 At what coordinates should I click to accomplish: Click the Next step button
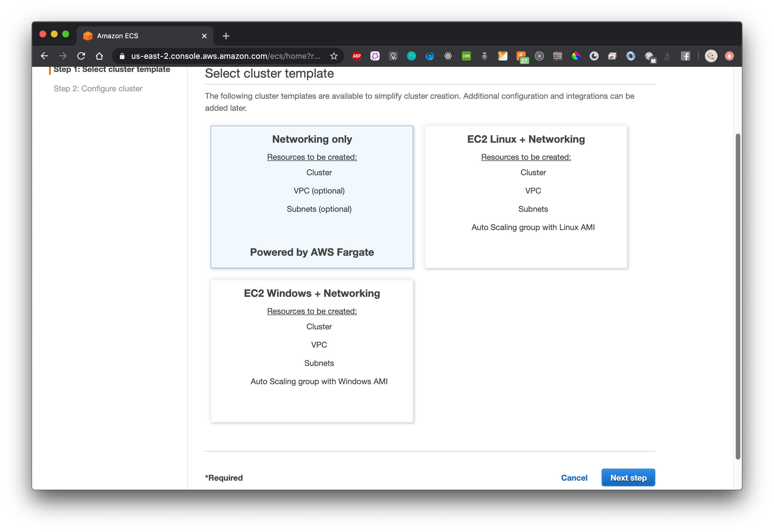click(x=628, y=477)
